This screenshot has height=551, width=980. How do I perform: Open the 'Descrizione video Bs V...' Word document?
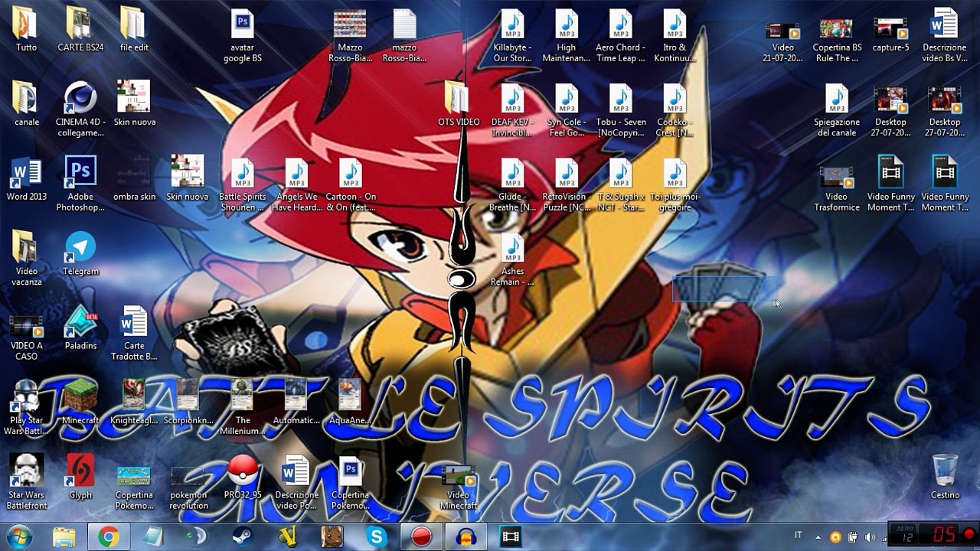944,24
